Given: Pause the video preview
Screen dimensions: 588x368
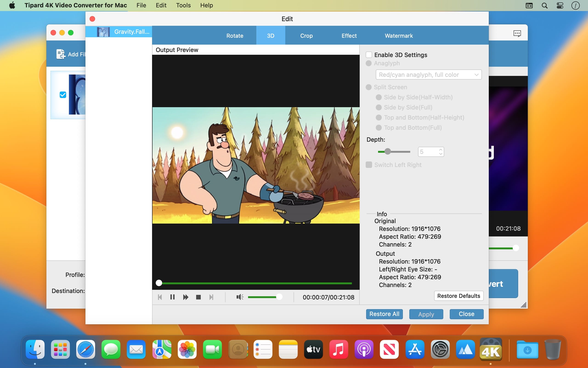Looking at the screenshot, I should (172, 297).
